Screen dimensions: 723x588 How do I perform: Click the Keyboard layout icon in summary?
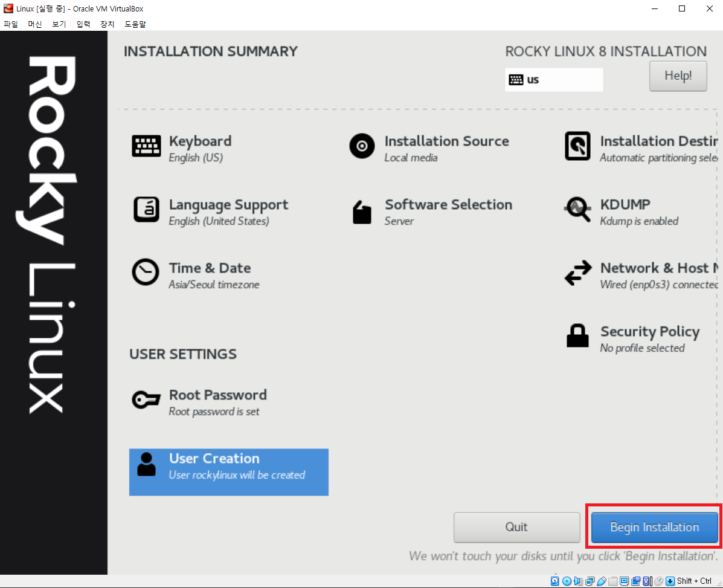pos(146,146)
